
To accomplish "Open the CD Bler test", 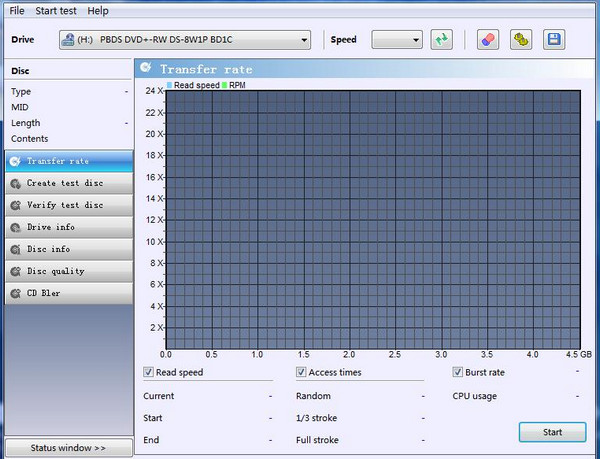I will [x=66, y=293].
